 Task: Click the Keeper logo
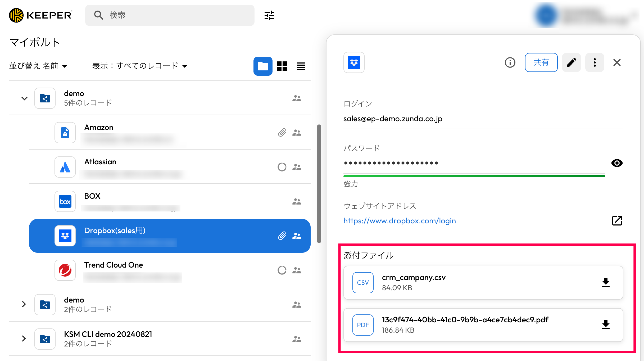pos(40,15)
